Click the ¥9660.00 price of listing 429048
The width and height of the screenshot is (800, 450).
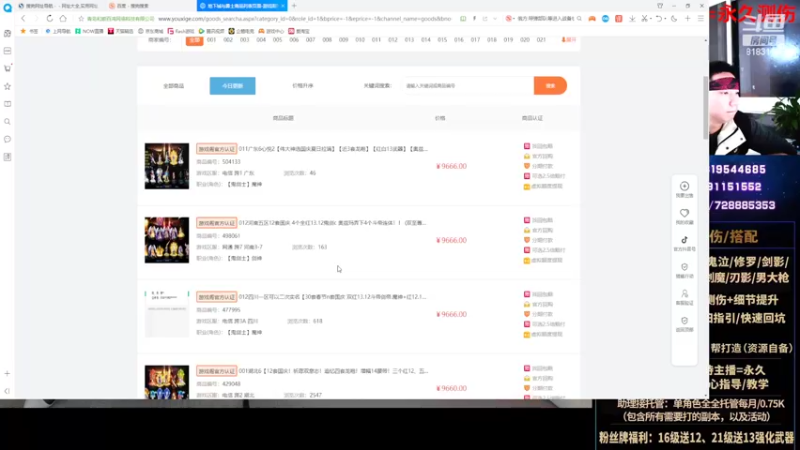click(451, 388)
